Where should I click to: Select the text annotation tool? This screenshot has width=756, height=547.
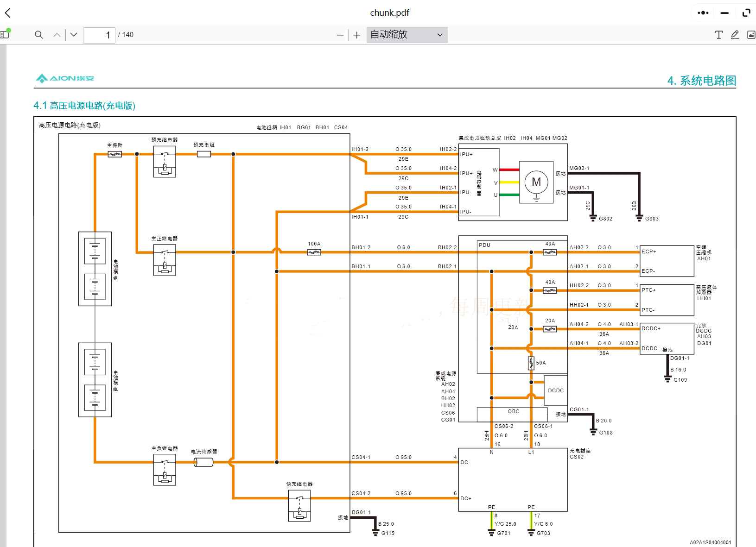[x=718, y=35]
